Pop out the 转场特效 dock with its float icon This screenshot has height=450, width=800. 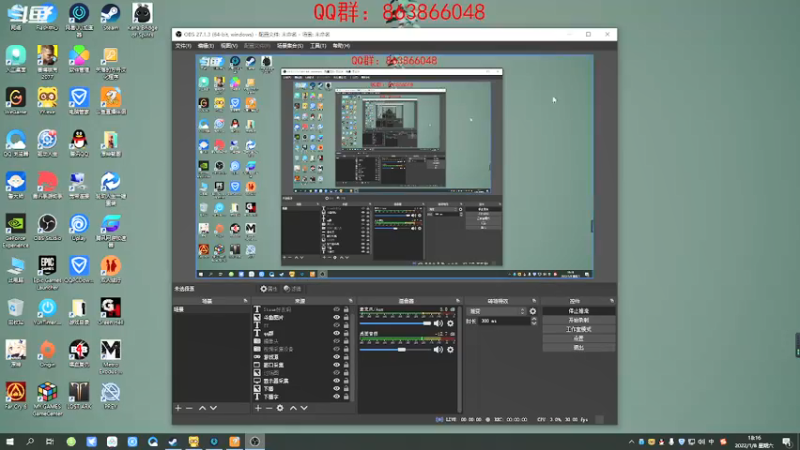coord(534,301)
